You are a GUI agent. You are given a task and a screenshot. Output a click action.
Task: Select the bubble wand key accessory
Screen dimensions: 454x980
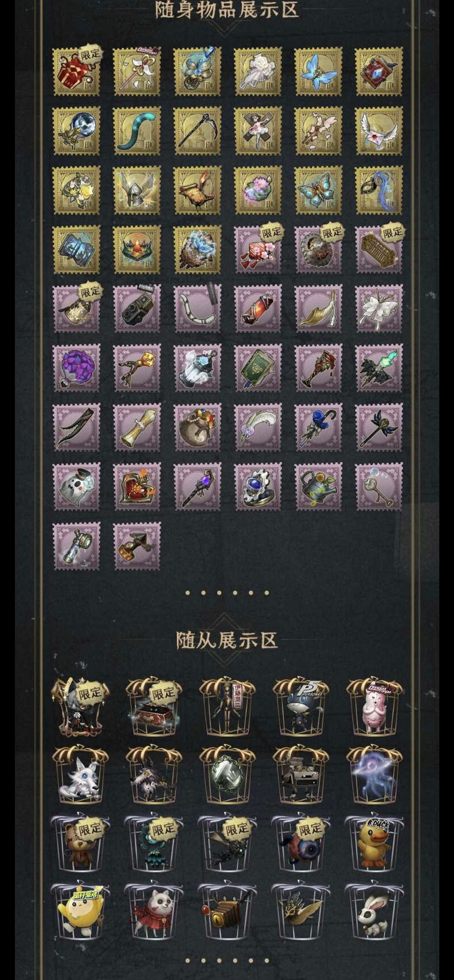click(379, 487)
